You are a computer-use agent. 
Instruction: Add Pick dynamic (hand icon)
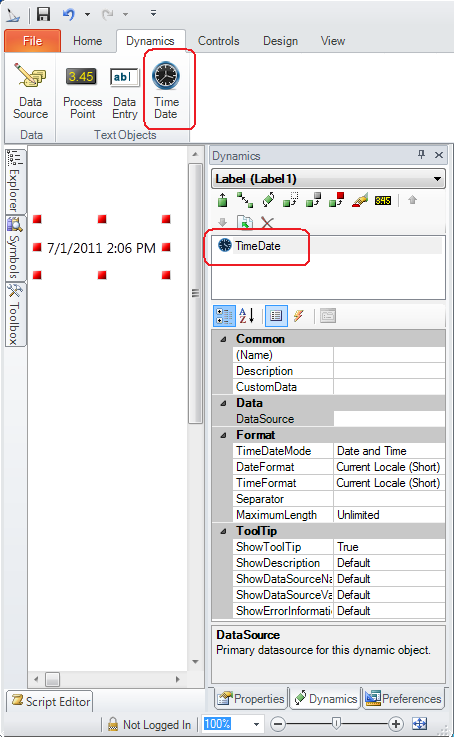point(360,200)
